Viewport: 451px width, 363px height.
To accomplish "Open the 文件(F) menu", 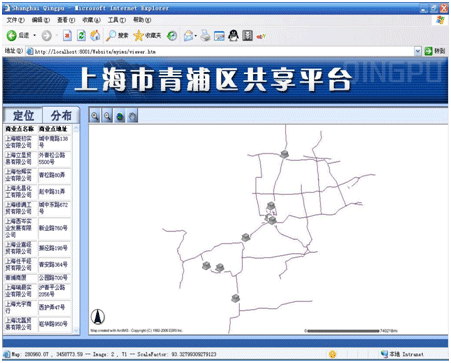I will [x=16, y=20].
